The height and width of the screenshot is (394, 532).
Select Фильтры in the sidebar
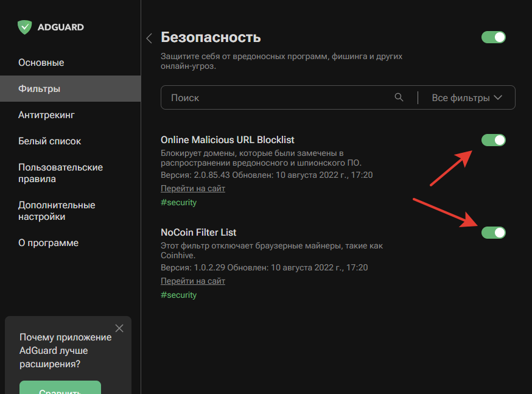click(x=70, y=88)
